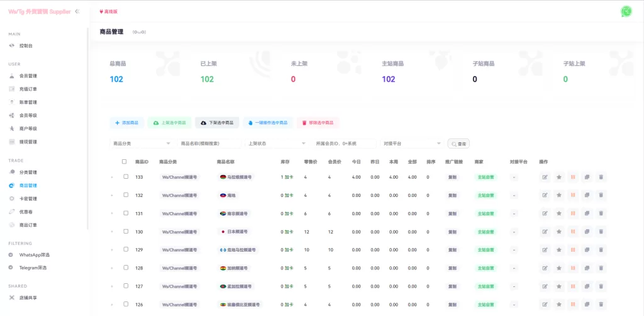Viewport: 644px width, 316px height.
Task: Go to 会员管理 in the sidebar
Action: tap(28, 76)
